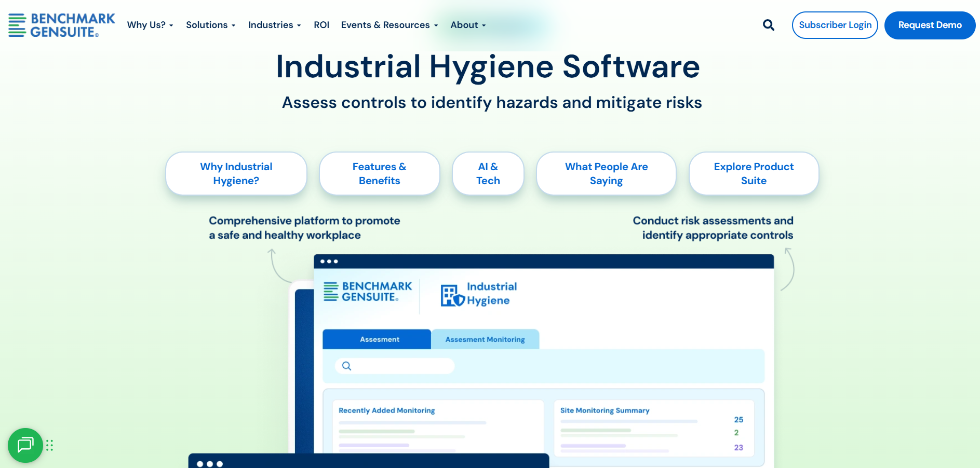Click the Subscriber Login button
The height and width of the screenshot is (468, 980).
[x=835, y=25]
